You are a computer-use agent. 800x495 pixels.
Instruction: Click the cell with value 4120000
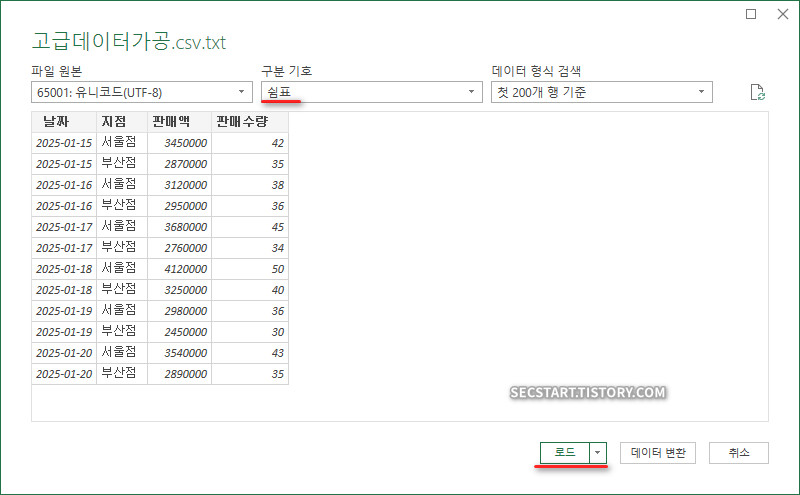180,268
